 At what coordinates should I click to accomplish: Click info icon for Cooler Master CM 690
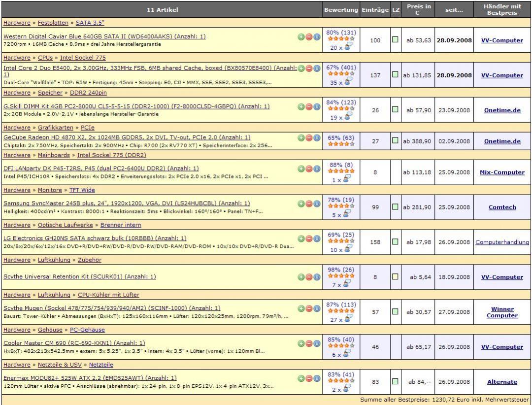(317, 343)
